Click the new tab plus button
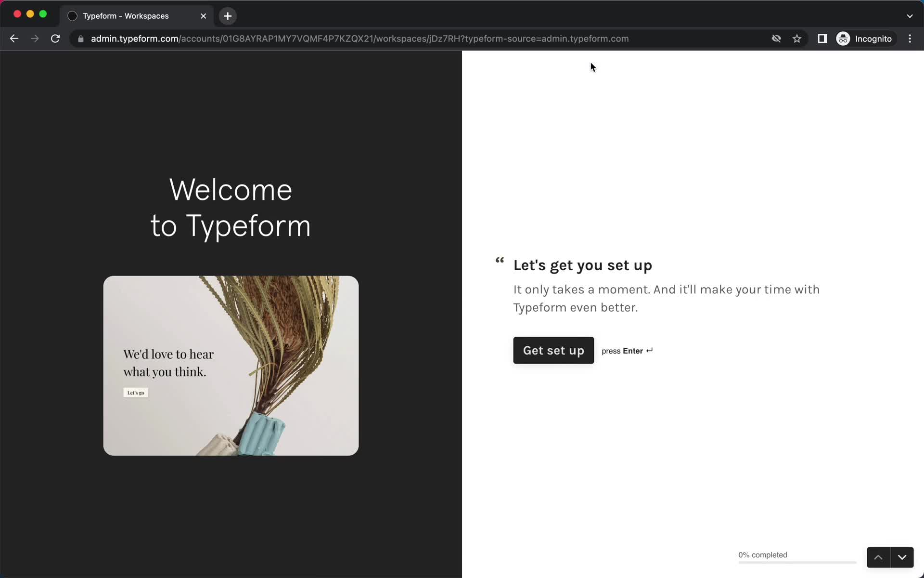924x578 pixels. click(228, 16)
